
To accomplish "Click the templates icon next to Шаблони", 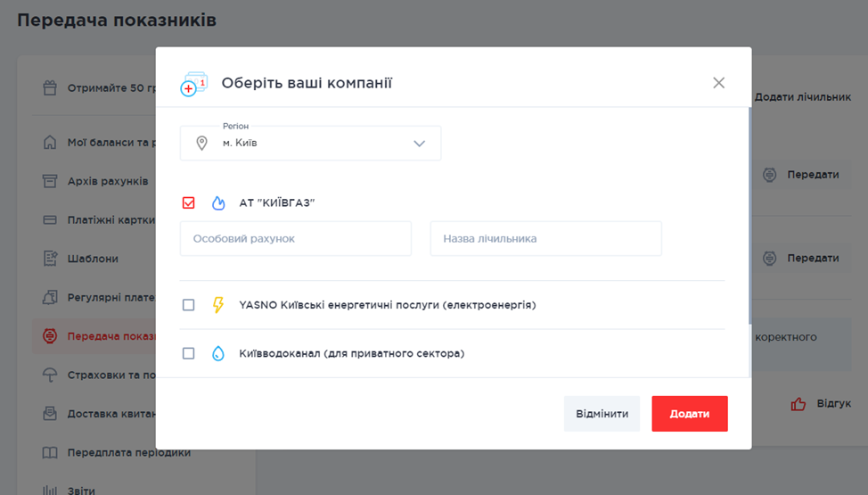I will point(50,259).
